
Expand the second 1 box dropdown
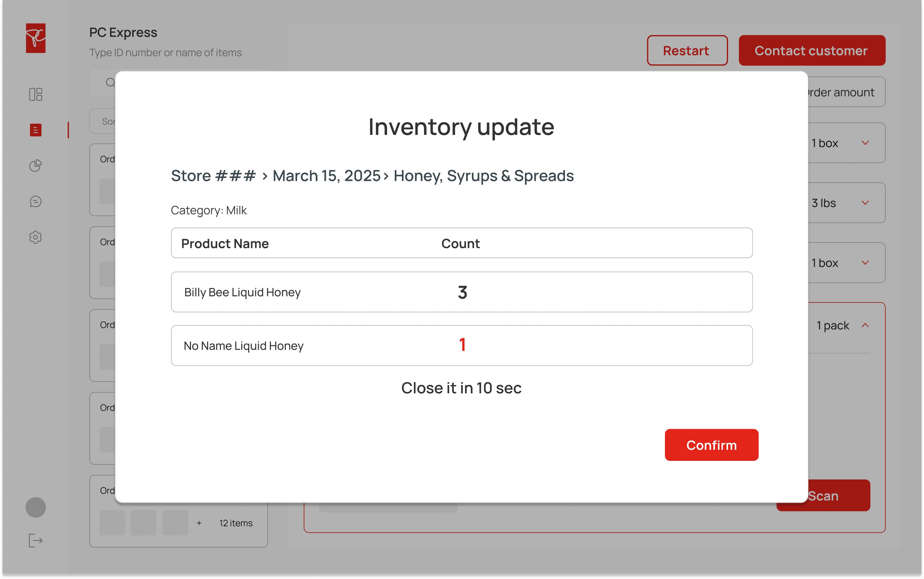(x=865, y=263)
